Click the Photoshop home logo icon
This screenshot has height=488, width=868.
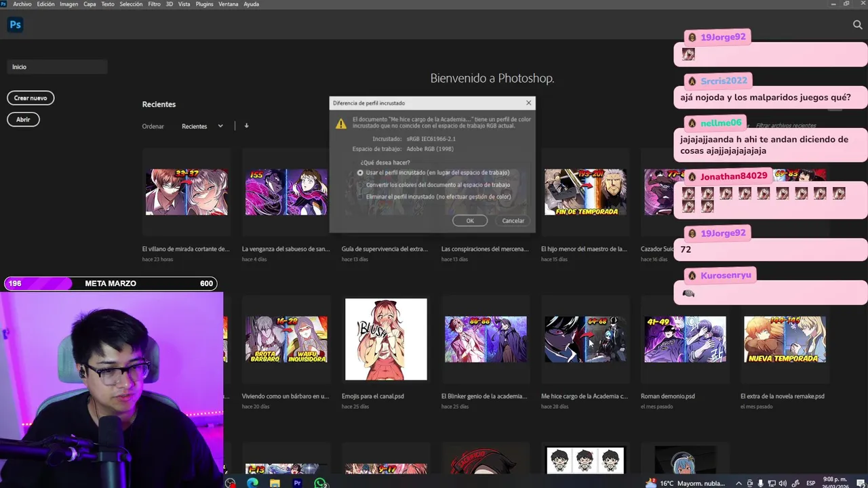tap(15, 25)
